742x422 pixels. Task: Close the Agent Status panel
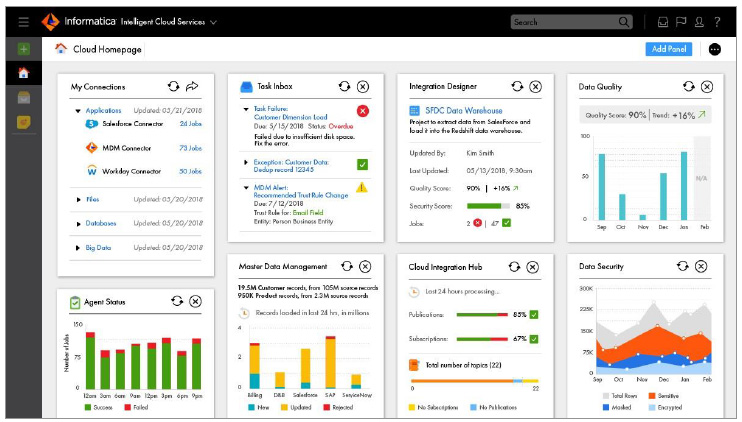point(195,301)
